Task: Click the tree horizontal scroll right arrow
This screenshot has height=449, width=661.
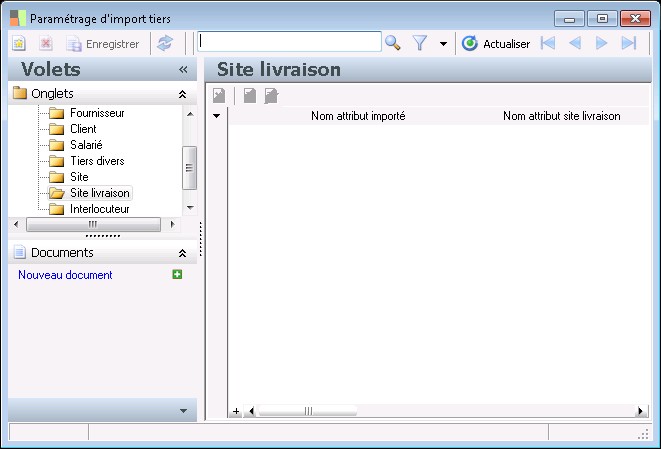Action: point(172,224)
